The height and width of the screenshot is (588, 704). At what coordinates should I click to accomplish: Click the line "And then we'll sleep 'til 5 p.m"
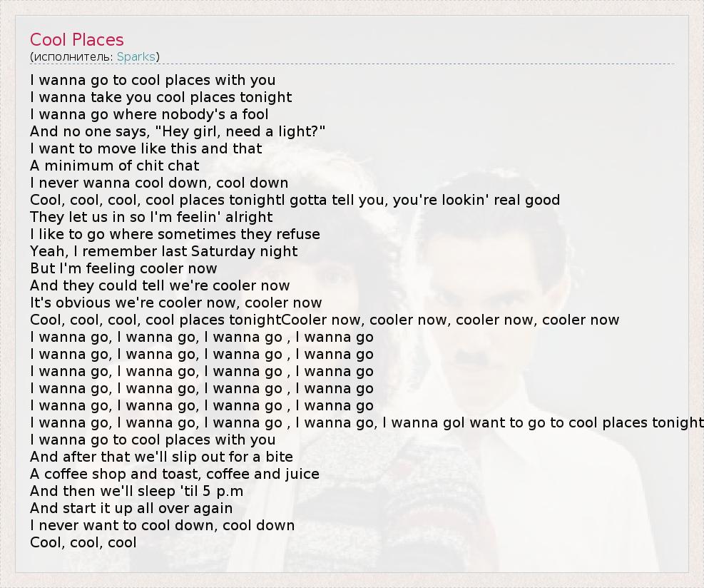137,491
